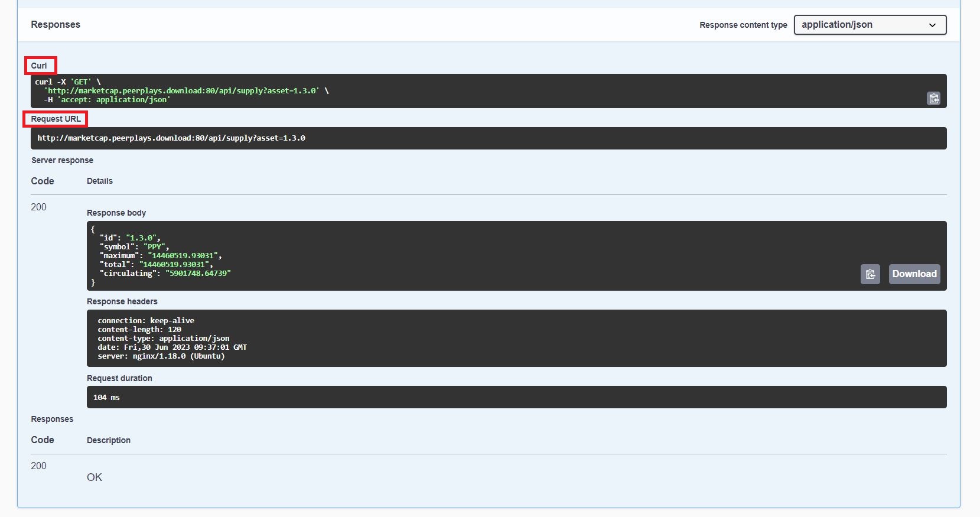Click the Response body label

click(116, 213)
